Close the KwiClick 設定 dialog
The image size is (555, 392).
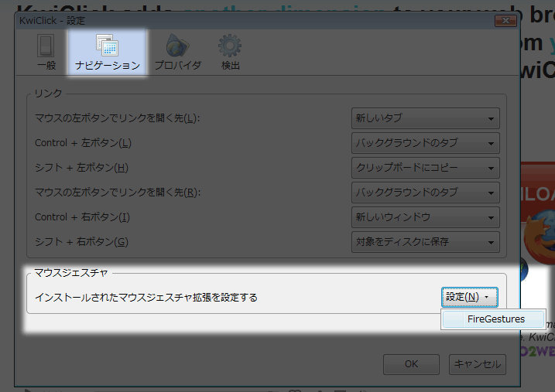click(x=505, y=21)
